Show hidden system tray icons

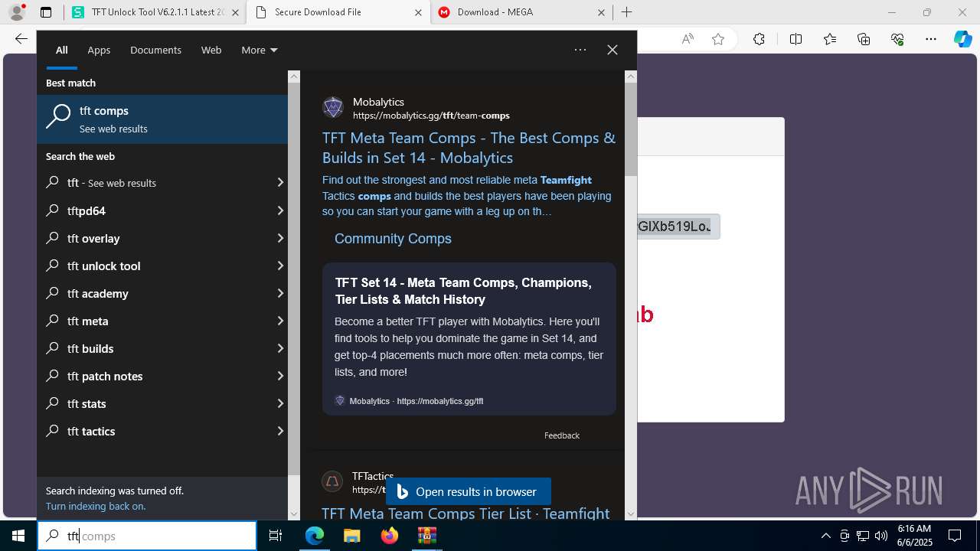(x=825, y=536)
